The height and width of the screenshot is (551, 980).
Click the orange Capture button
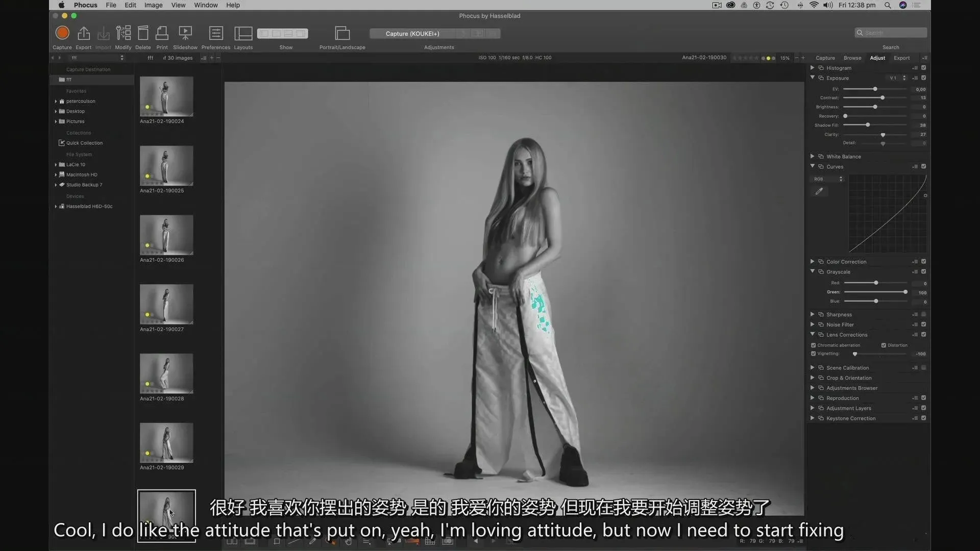[x=62, y=33]
